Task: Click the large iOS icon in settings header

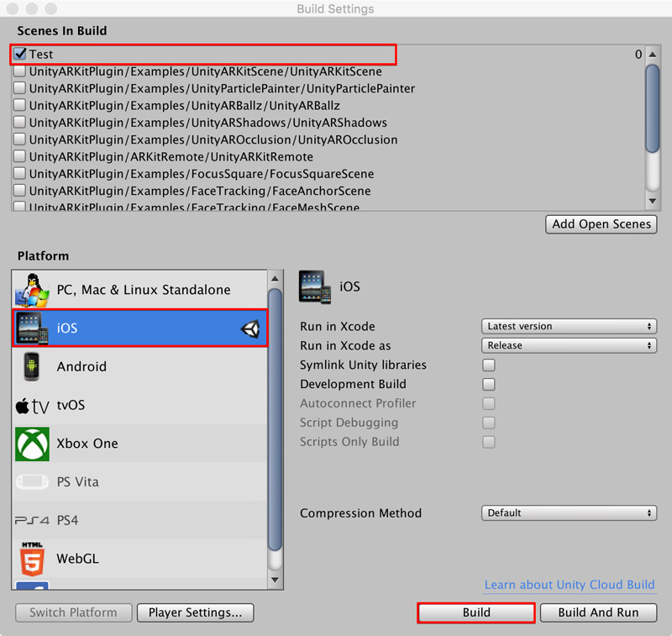Action: coord(315,286)
